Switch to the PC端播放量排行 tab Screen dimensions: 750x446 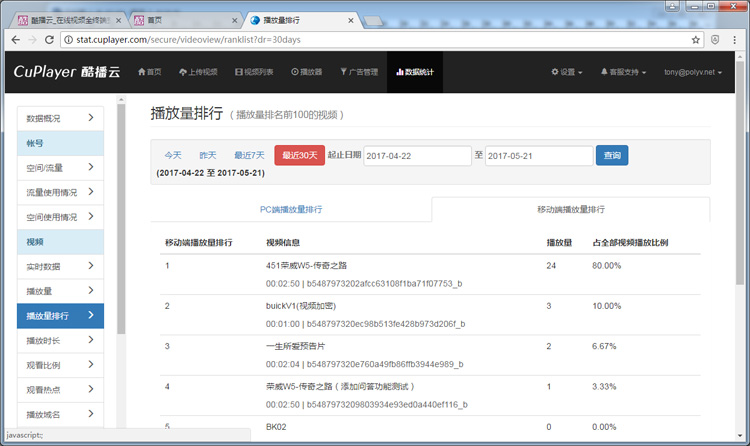(x=290, y=210)
